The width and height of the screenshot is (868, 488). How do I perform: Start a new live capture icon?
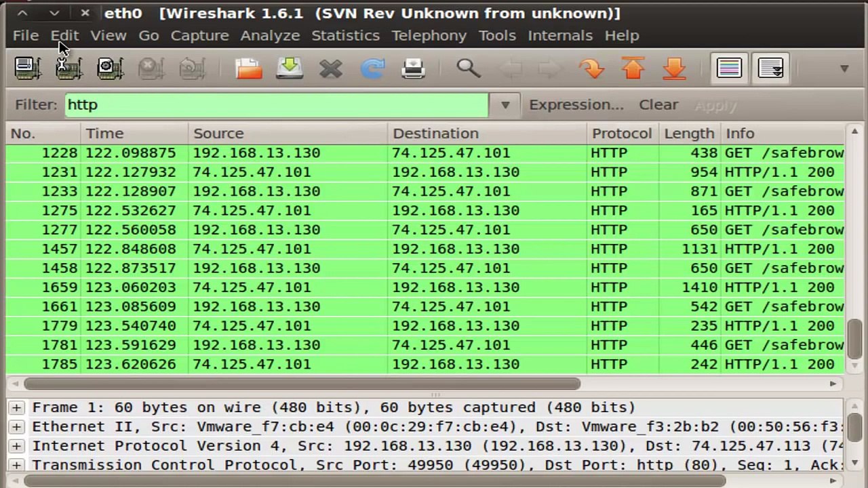(110, 68)
